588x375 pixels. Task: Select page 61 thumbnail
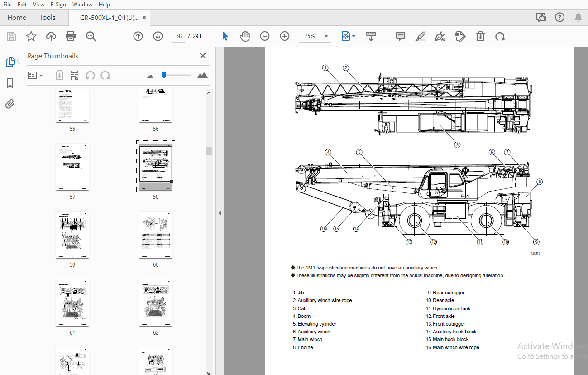click(72, 303)
